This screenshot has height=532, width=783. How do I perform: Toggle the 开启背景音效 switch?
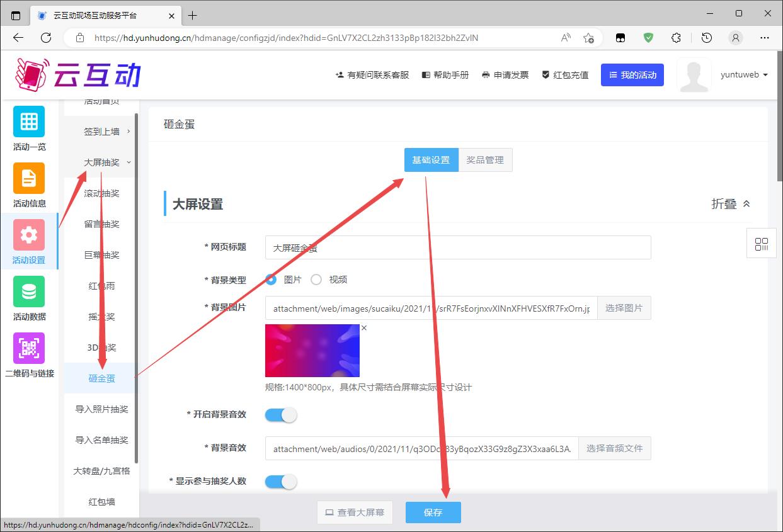pyautogui.click(x=281, y=415)
